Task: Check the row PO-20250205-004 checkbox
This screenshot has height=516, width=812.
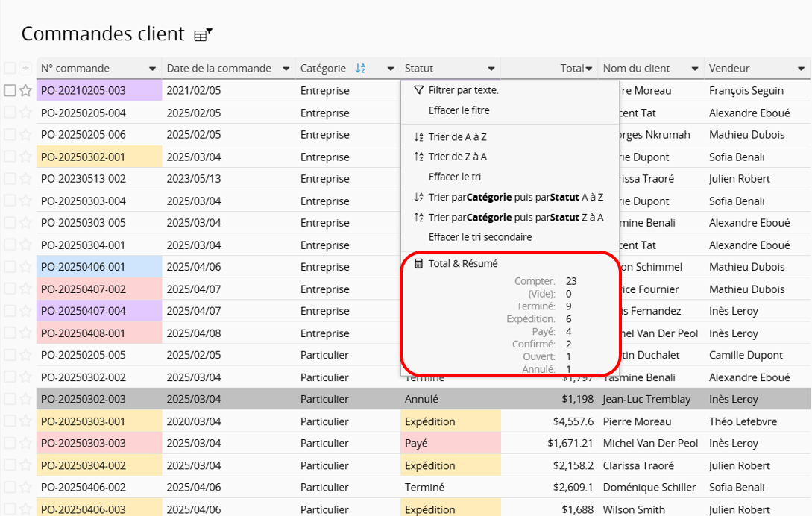Action: (x=10, y=113)
